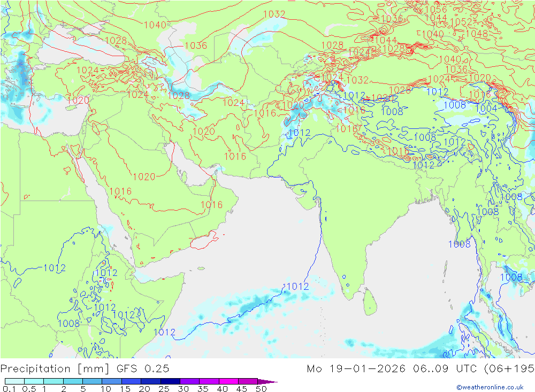This screenshot has width=535, height=392.
Task: Select the "35" legend tick label
Action: (203, 389)
